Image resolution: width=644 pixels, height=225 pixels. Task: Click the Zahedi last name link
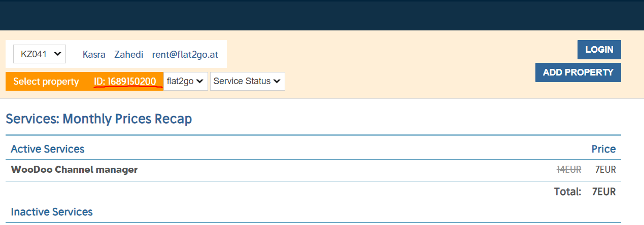(x=129, y=54)
